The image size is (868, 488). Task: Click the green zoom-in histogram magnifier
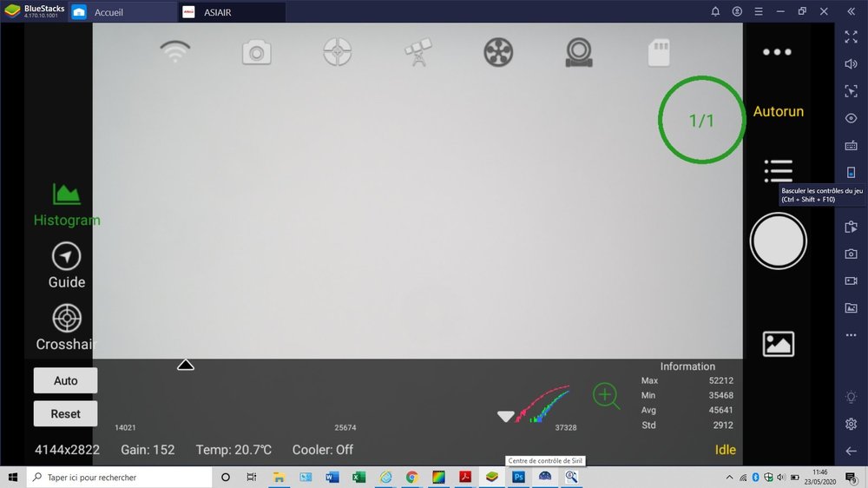pos(606,396)
